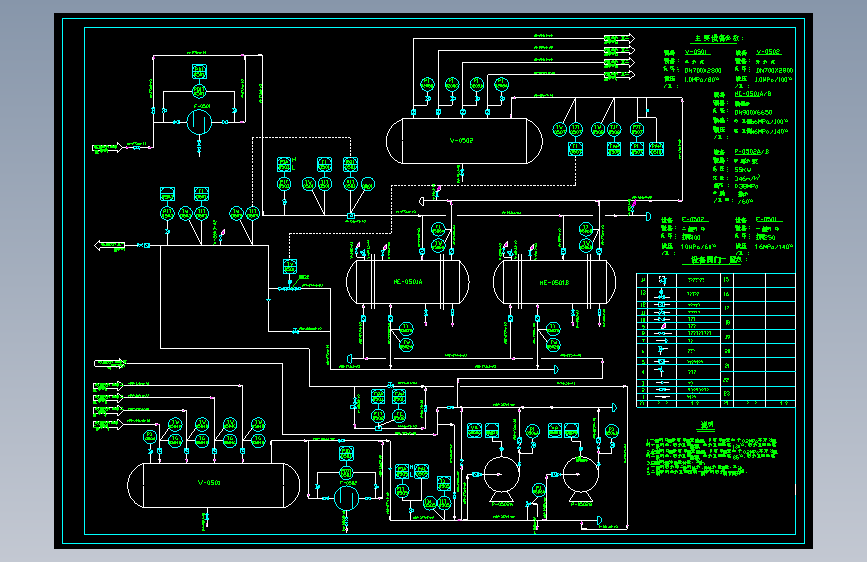The width and height of the screenshot is (867, 562).
Task: Pick the P-0502A pump symbol
Action: coord(502,479)
